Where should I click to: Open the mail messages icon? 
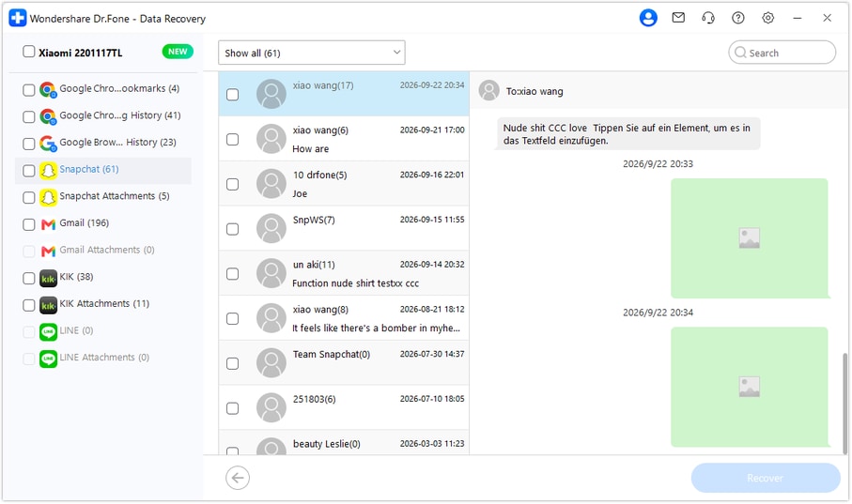(678, 18)
